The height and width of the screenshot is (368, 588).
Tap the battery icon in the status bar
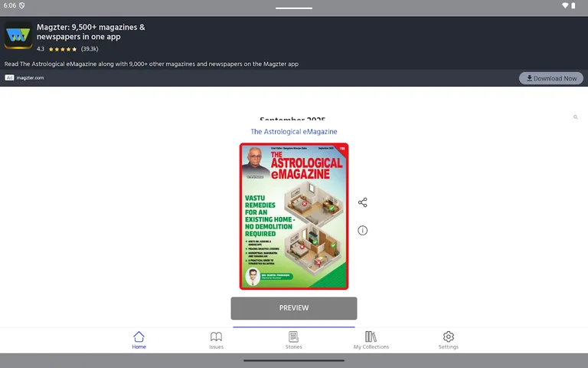573,5
